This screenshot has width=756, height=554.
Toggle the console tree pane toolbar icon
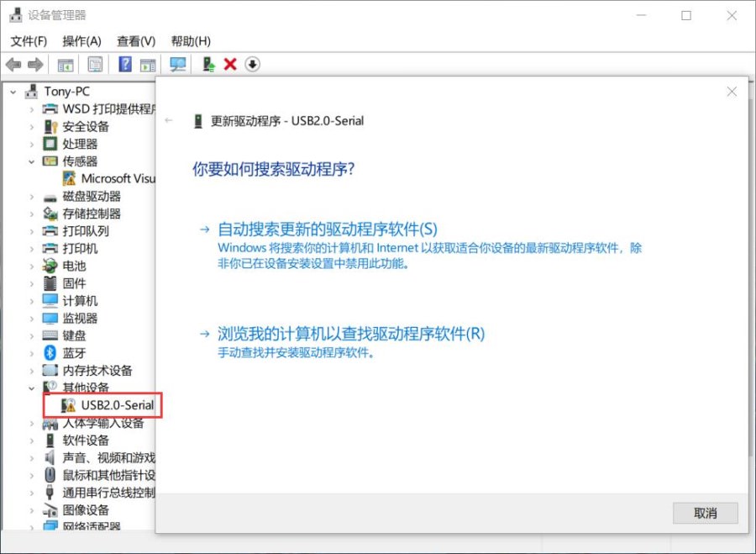pyautogui.click(x=66, y=65)
